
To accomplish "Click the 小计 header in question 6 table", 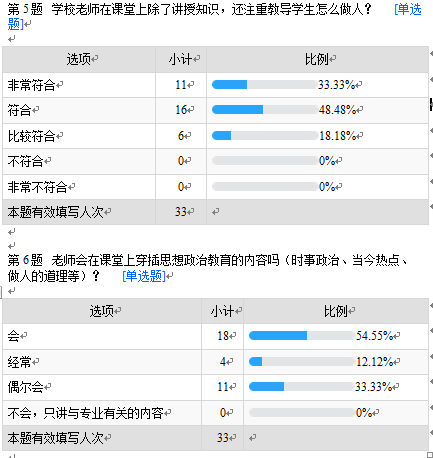I will (222, 311).
